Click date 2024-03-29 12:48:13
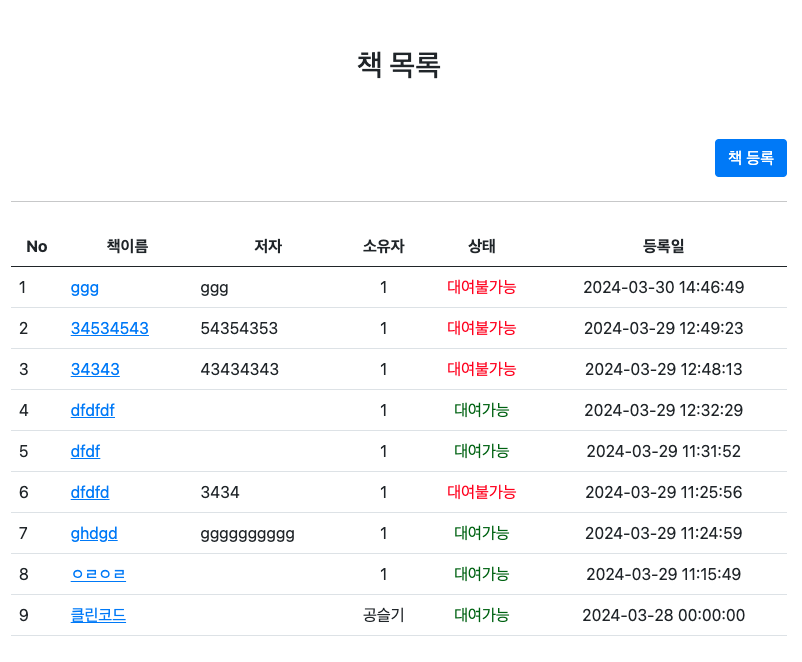The height and width of the screenshot is (662, 802). pyautogui.click(x=663, y=369)
